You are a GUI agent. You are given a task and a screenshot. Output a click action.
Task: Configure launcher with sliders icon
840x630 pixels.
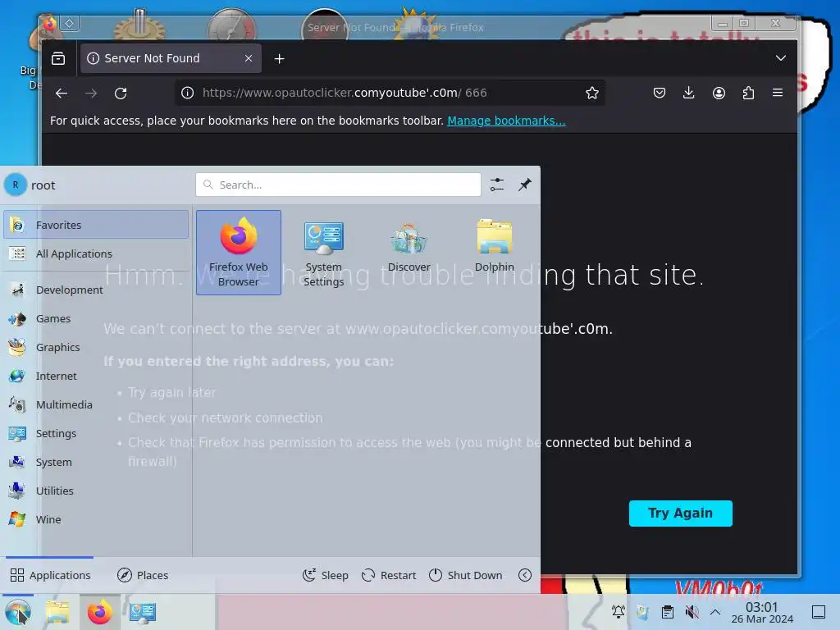[x=497, y=185]
